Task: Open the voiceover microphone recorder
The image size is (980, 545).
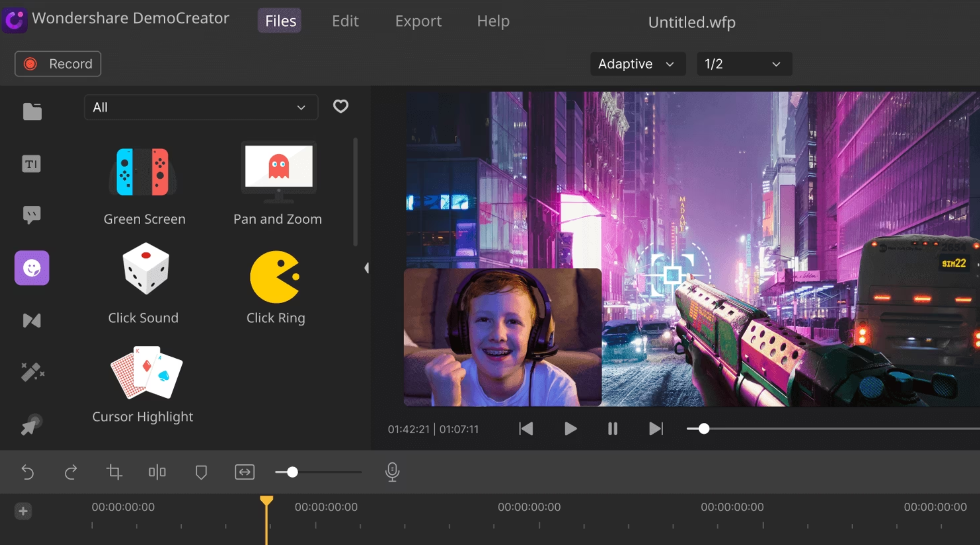Action: [392, 472]
